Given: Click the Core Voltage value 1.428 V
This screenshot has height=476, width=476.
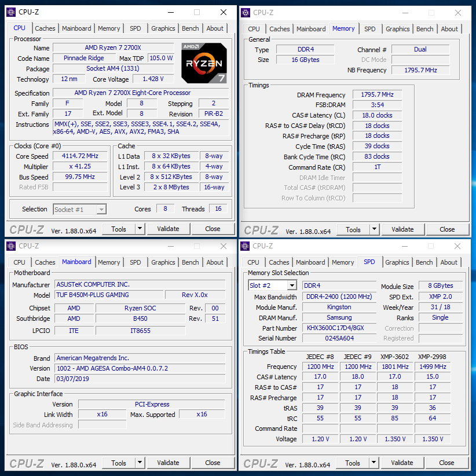Looking at the screenshot, I should (153, 79).
